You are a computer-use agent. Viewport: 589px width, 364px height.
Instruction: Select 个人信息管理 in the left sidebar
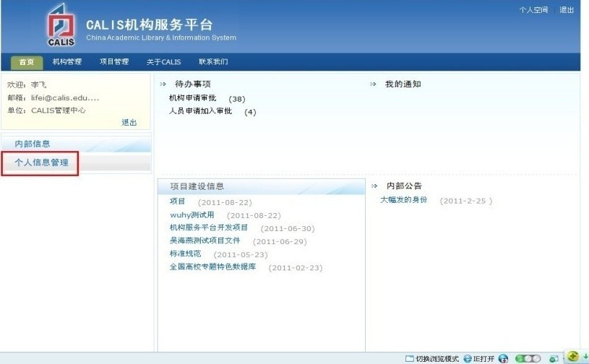pos(42,163)
